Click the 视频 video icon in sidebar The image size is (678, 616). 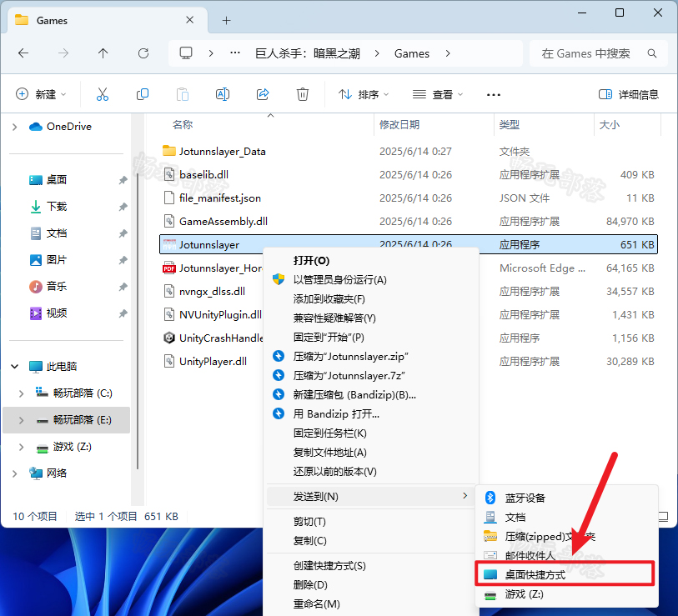pos(36,313)
